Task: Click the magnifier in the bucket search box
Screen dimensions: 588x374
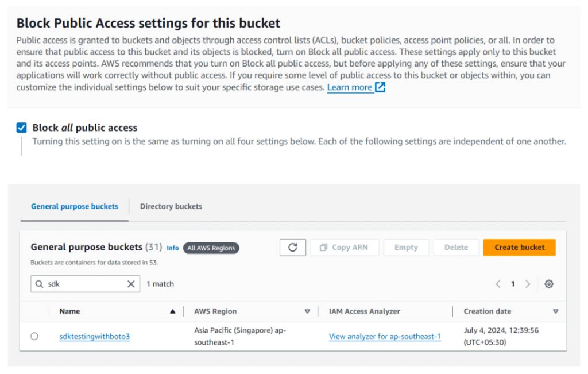Action: (39, 284)
